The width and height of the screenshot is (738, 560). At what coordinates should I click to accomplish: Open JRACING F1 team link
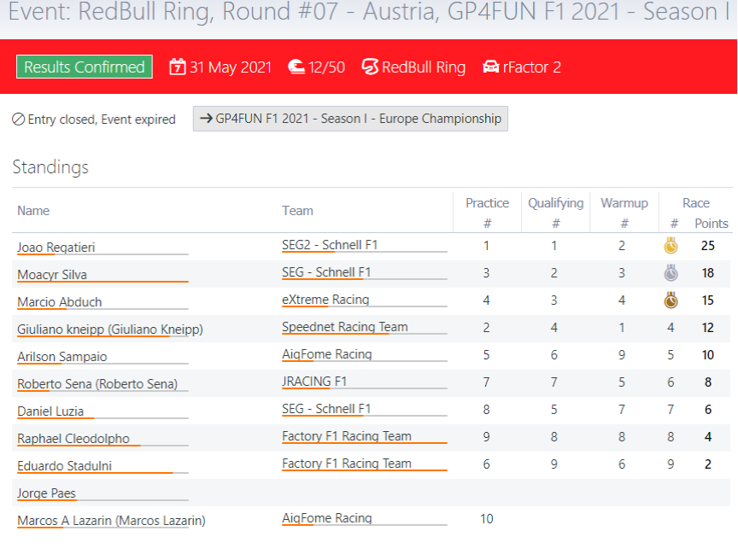pos(314,382)
